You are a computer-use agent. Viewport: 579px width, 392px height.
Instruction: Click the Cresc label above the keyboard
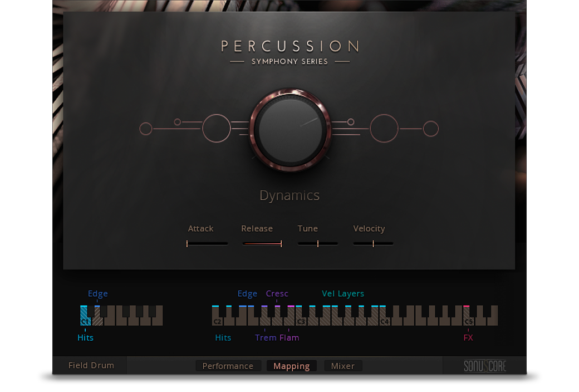tap(277, 293)
